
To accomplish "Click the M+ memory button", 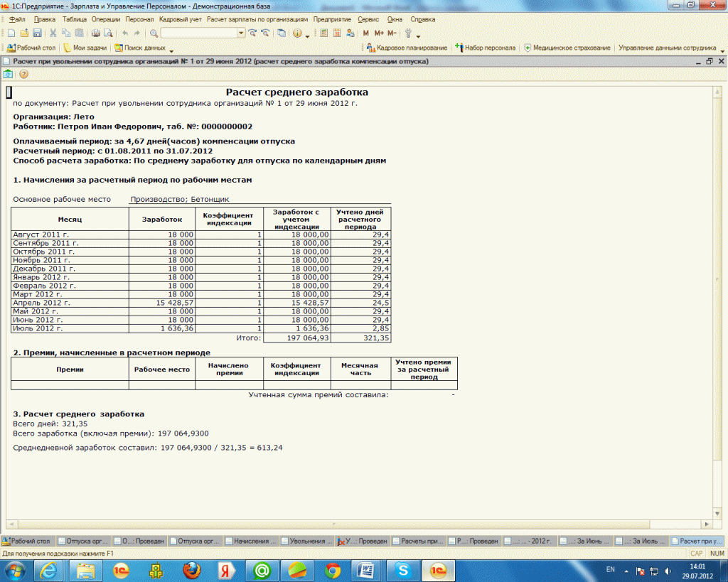I will tap(378, 33).
